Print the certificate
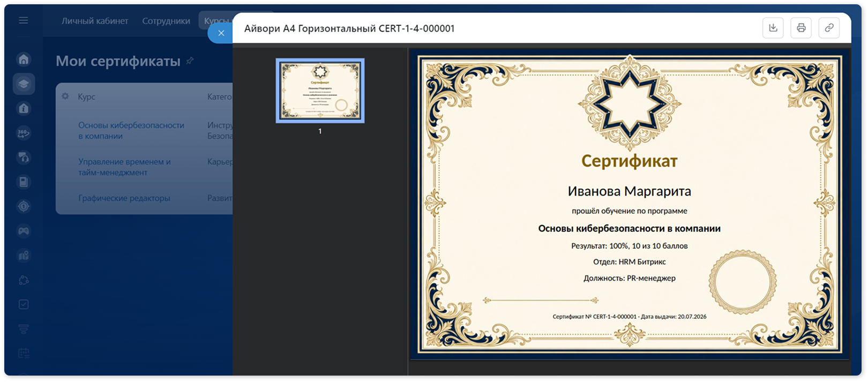868x382 pixels. (801, 28)
